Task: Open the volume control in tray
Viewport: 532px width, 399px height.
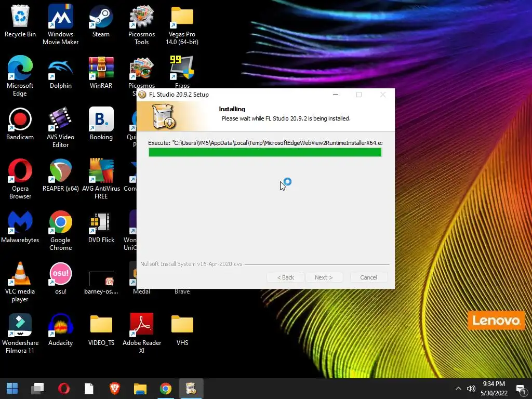Action: click(471, 389)
